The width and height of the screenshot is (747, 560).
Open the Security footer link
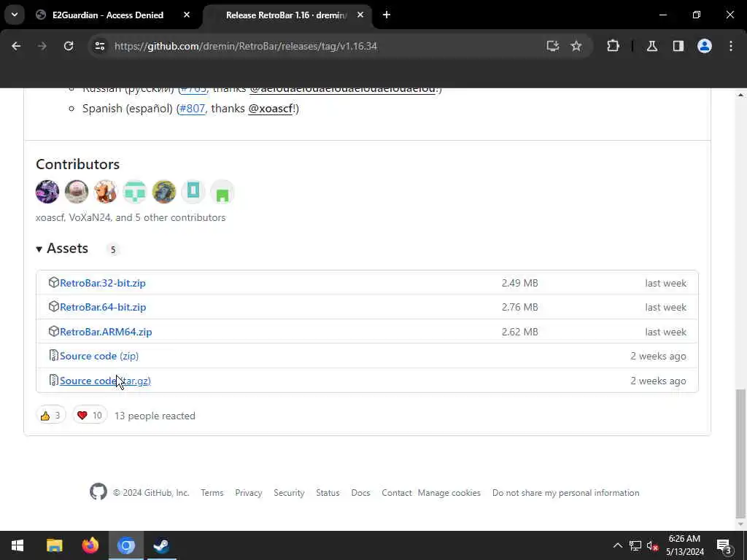pyautogui.click(x=289, y=493)
